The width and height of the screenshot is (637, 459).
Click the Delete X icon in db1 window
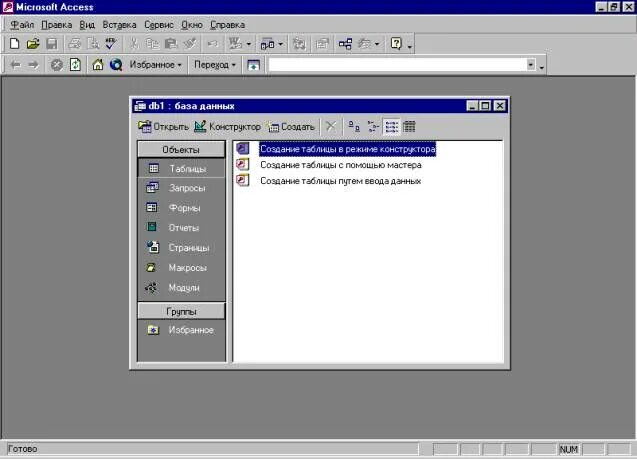click(x=331, y=126)
